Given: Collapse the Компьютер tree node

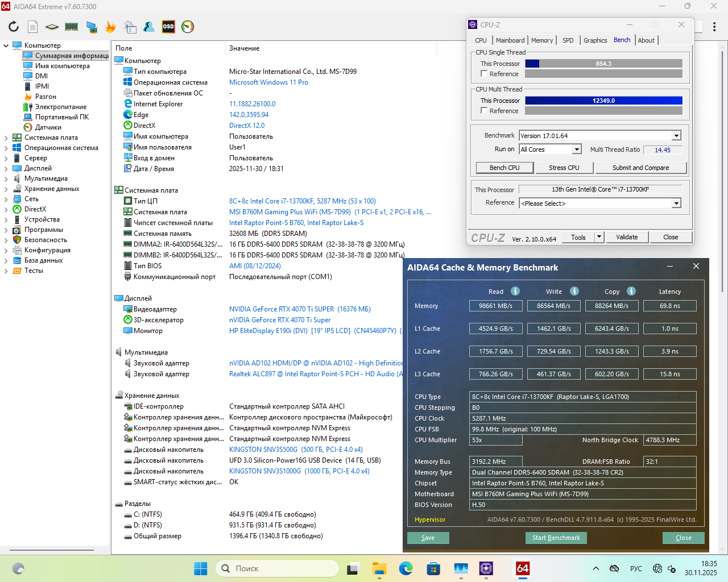Looking at the screenshot, I should (x=6, y=45).
